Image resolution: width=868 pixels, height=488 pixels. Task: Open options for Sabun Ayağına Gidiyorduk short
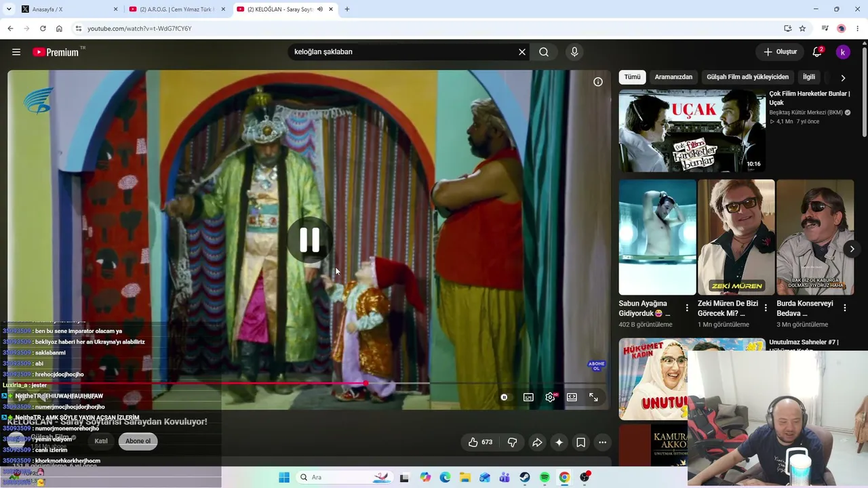(687, 308)
